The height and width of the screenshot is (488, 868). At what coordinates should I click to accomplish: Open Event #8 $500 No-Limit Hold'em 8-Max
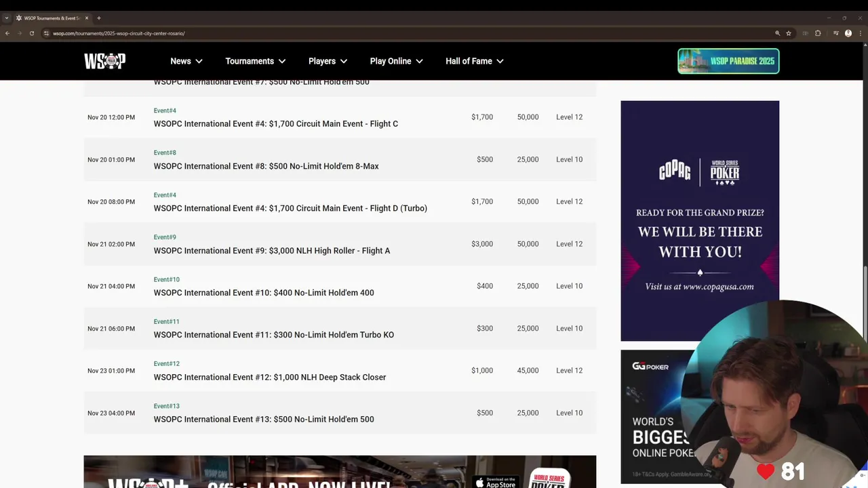coord(266,166)
